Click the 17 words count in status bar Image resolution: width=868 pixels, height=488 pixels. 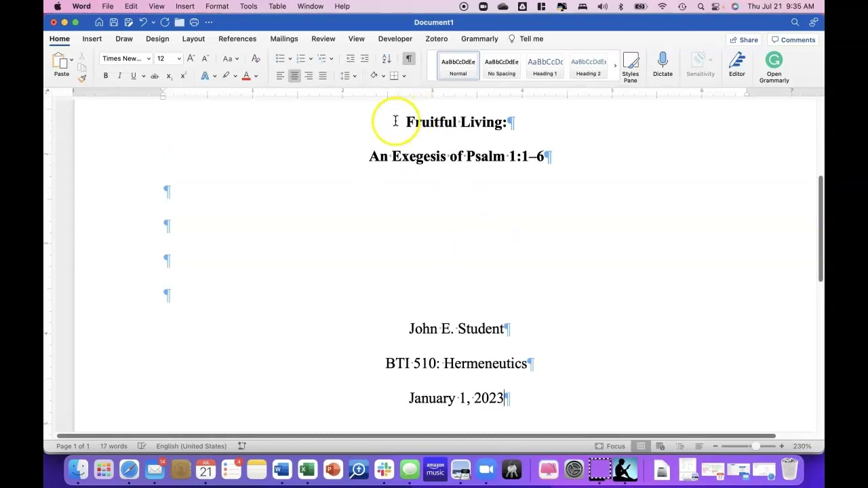coord(113,446)
